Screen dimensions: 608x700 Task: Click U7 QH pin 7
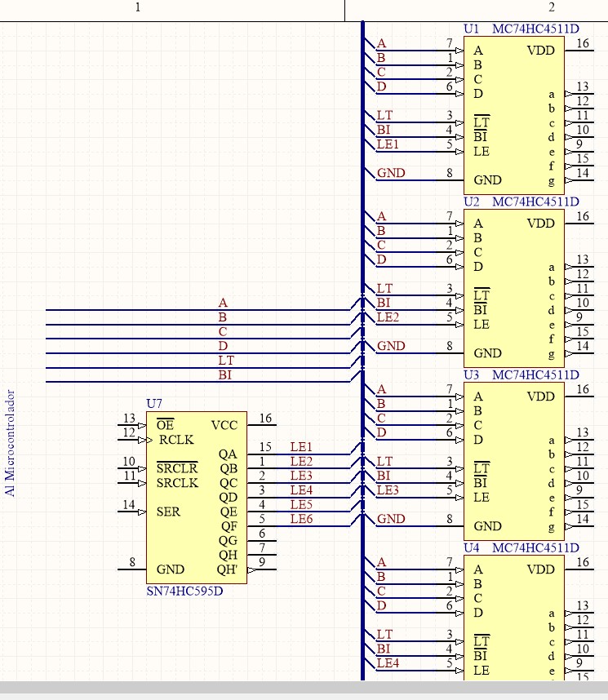262,555
